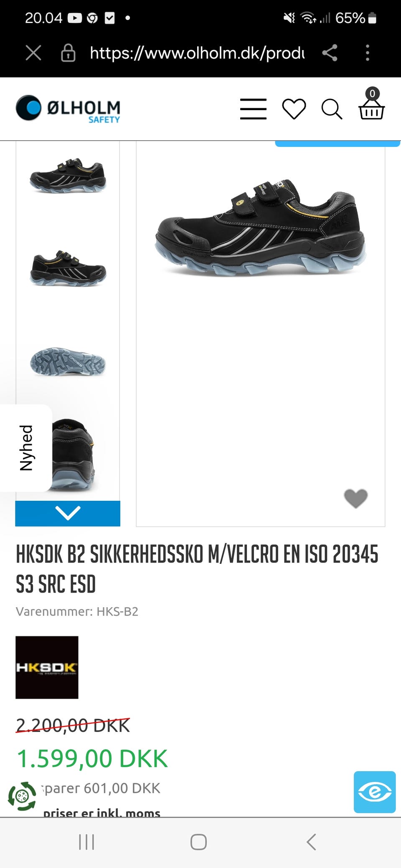Go to Ølholm Safety homepage logo

(x=68, y=108)
